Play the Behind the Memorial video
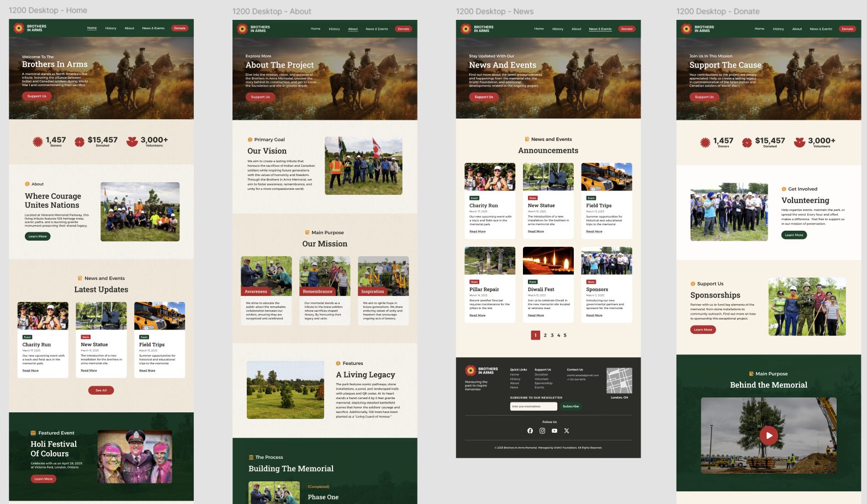 point(768,436)
